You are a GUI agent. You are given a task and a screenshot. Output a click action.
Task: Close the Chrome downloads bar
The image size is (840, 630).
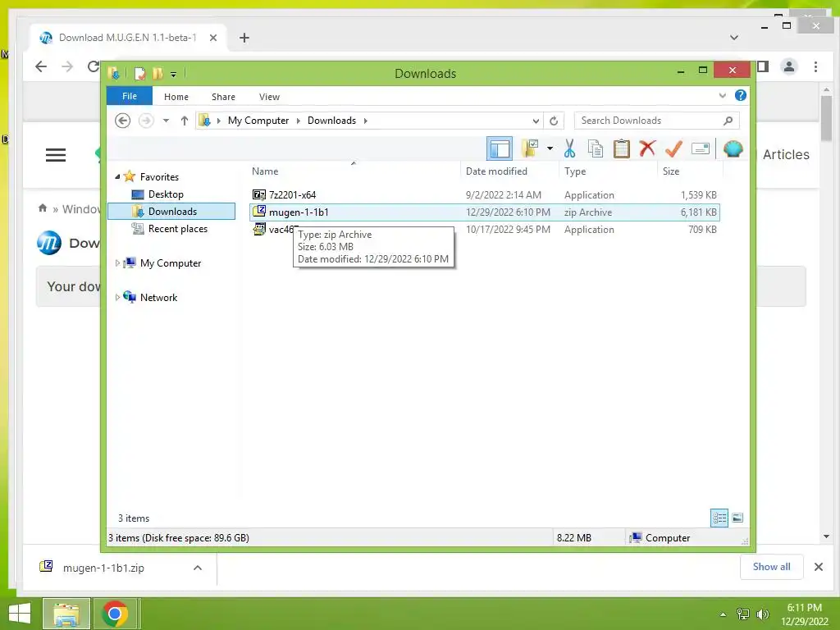pyautogui.click(x=819, y=567)
